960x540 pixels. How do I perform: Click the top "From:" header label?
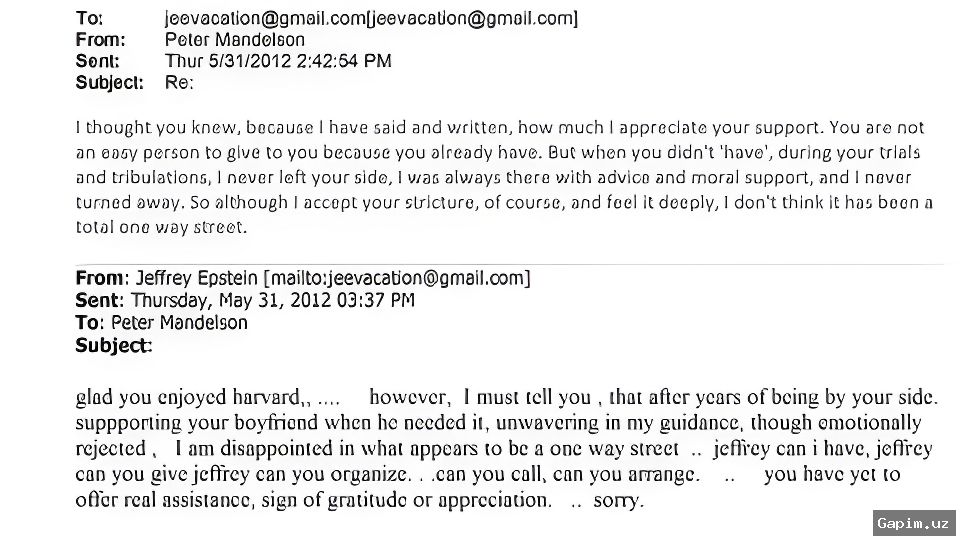point(100,40)
